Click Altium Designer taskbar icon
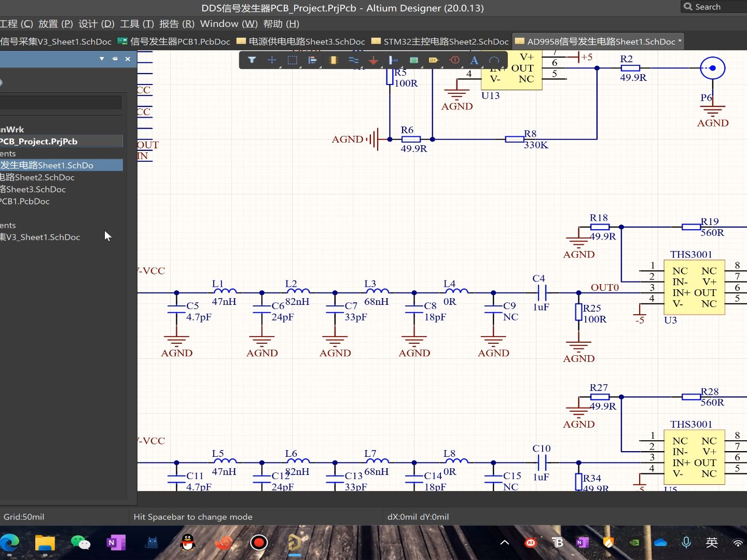The image size is (747, 560). pyautogui.click(x=294, y=543)
